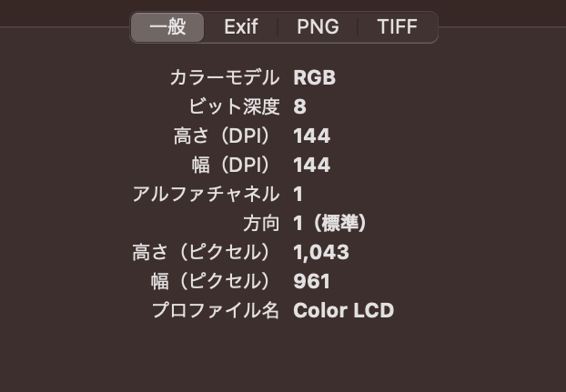
Task: Click the RGB color model value
Action: click(x=314, y=78)
